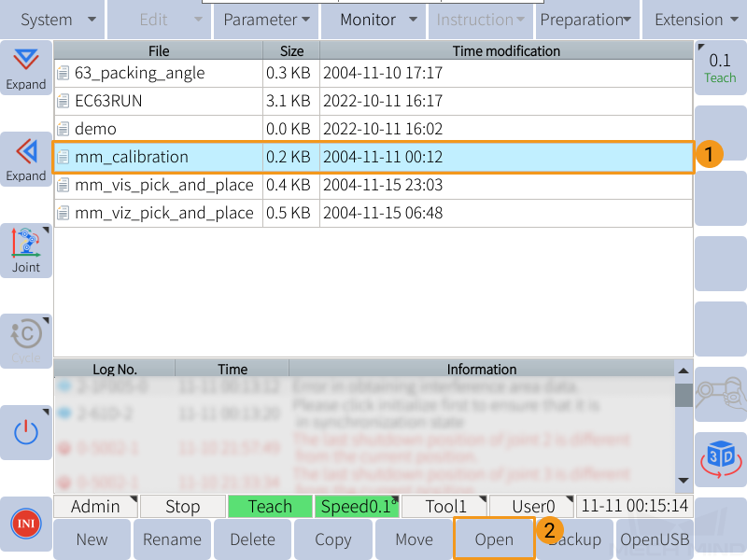Screen dimensions: 747x560
Task: Select the Joint coordinate icon
Action: coord(26,250)
